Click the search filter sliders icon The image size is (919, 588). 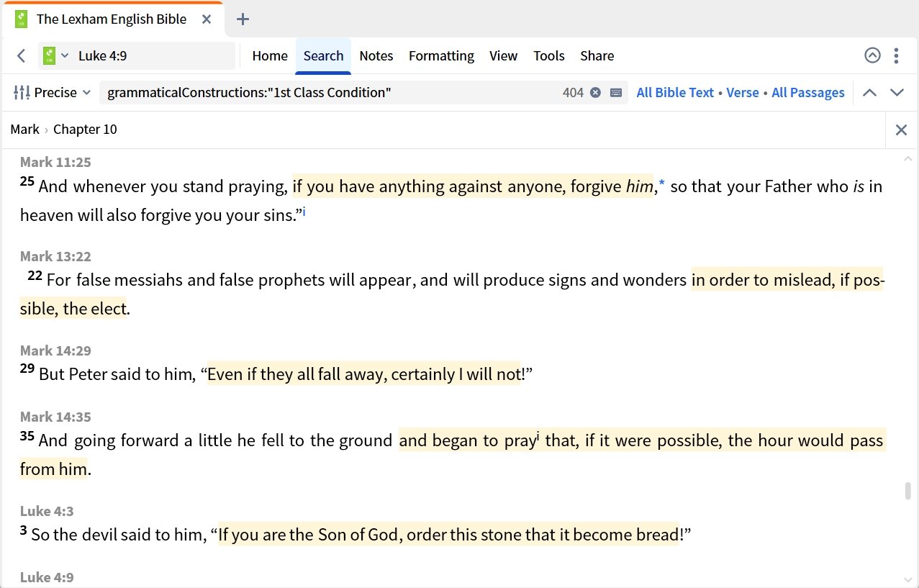pos(22,92)
